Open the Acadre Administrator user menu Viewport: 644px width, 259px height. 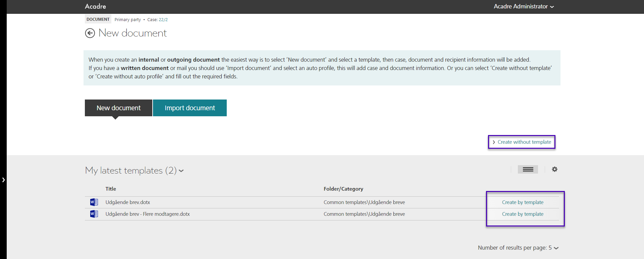pyautogui.click(x=524, y=6)
